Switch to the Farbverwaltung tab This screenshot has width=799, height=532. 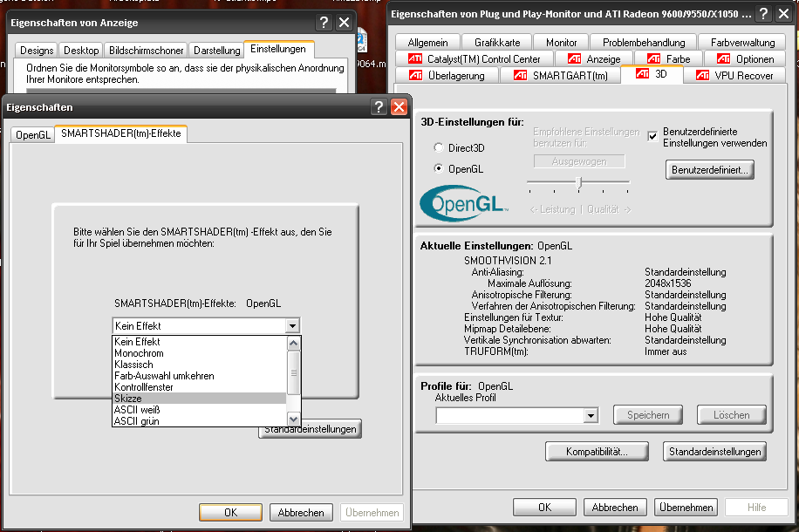[742, 42]
